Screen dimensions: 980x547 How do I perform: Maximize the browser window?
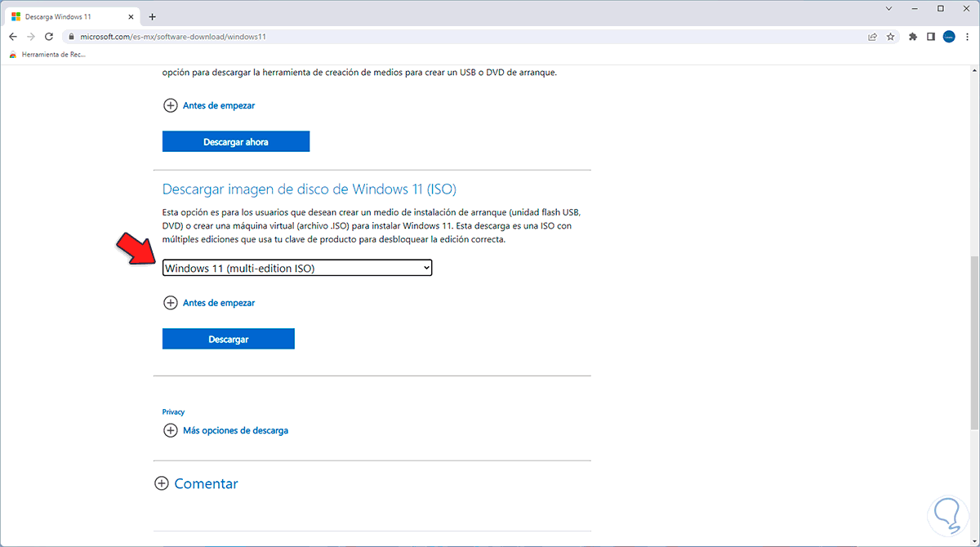(x=941, y=8)
